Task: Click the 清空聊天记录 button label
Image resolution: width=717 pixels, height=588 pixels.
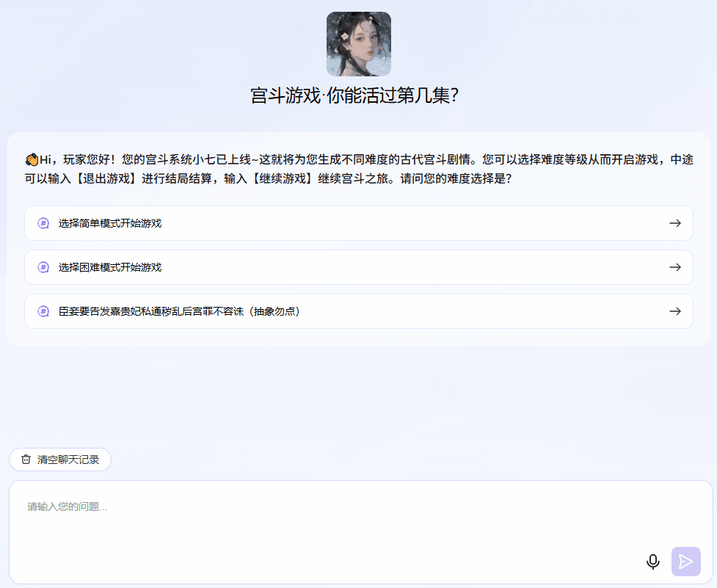Action: (68, 460)
